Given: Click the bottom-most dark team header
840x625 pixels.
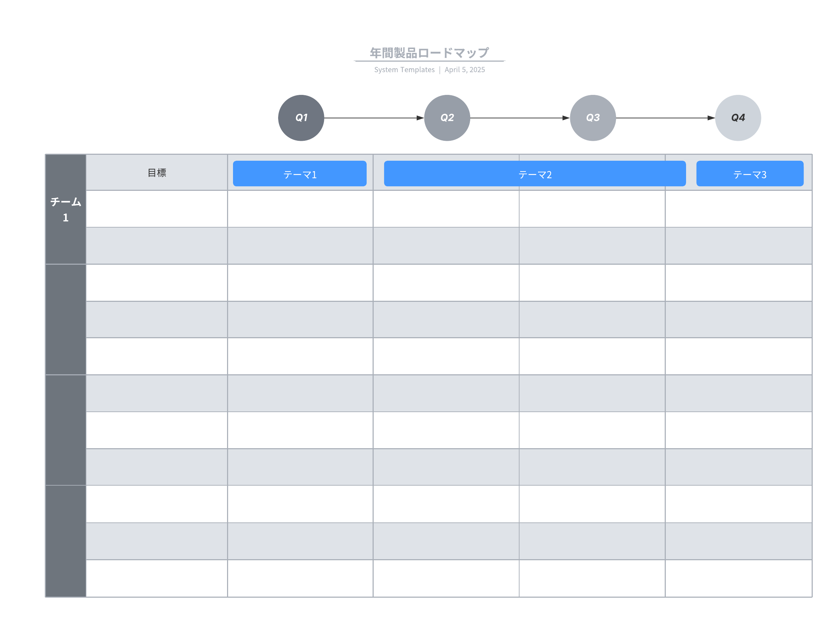Looking at the screenshot, I should [x=65, y=541].
